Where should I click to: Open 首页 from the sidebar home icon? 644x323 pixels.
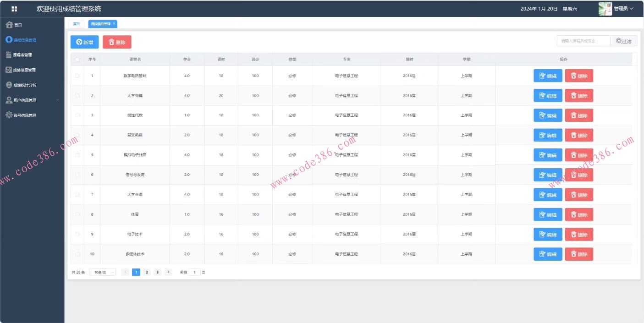(x=14, y=25)
